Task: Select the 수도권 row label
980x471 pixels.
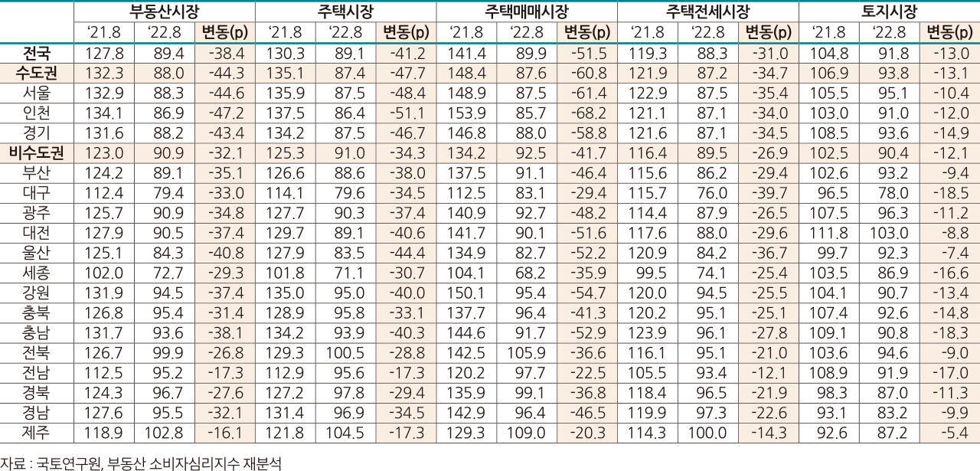Action: (37, 74)
